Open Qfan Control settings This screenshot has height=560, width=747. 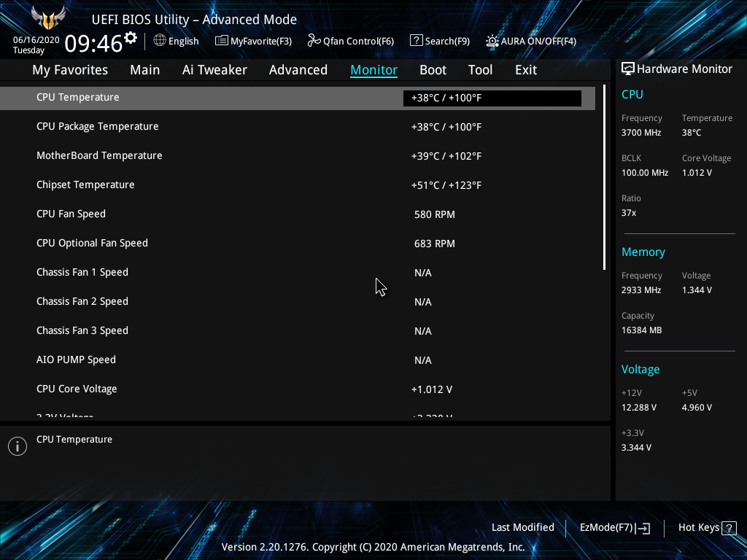click(x=350, y=41)
